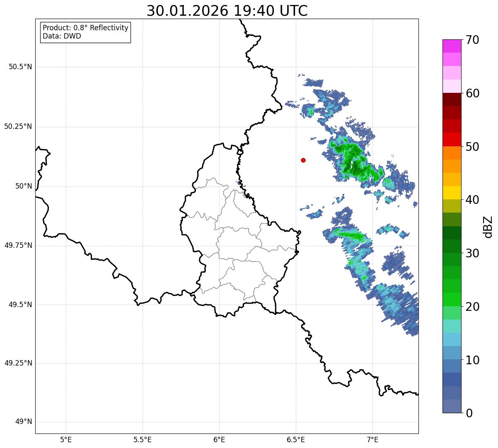Click the 50.25°N latitude label
This screenshot has width=498, height=448.
(18, 126)
